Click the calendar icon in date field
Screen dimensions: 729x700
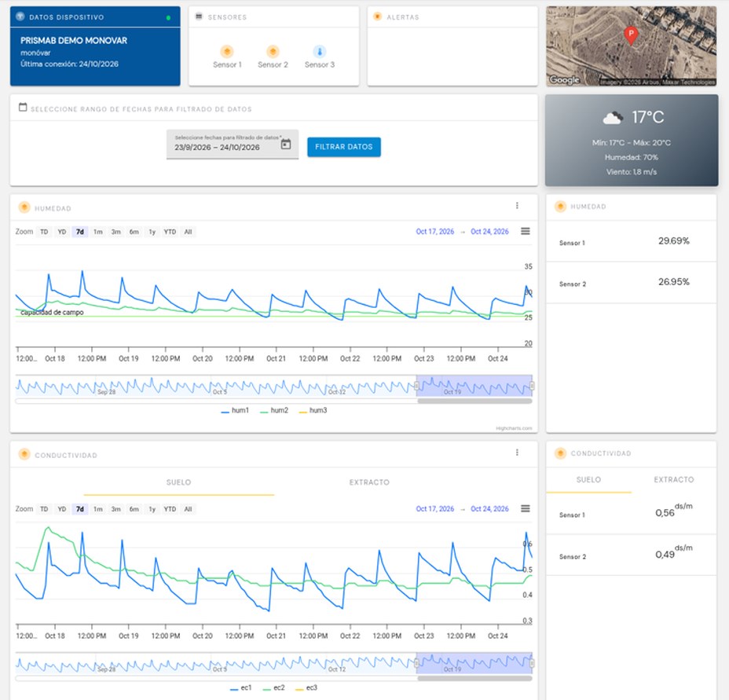click(286, 145)
